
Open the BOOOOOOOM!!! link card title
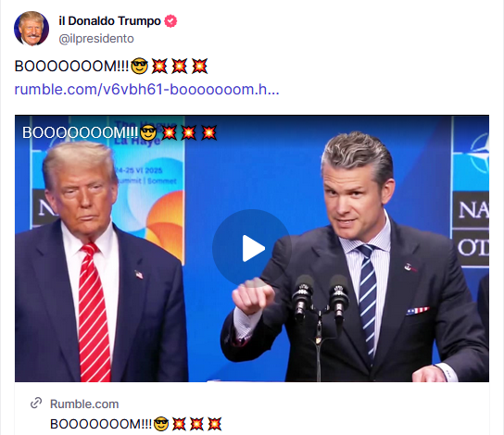tap(136, 424)
